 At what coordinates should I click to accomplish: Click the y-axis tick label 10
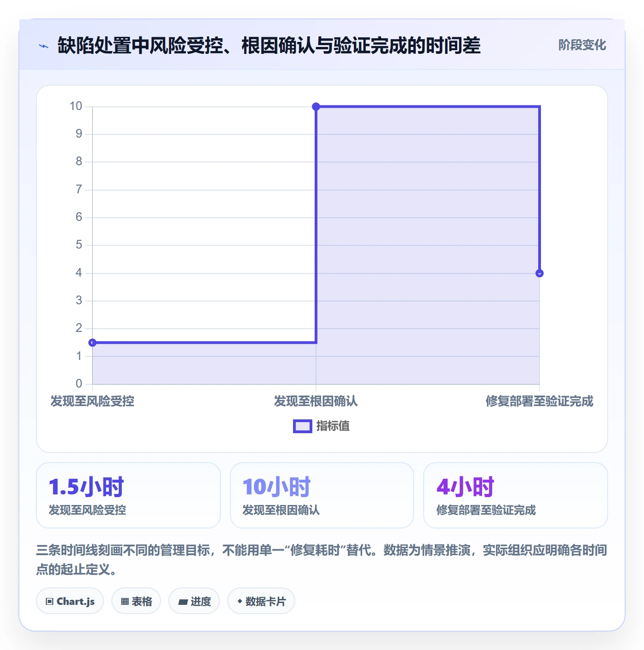(x=76, y=106)
